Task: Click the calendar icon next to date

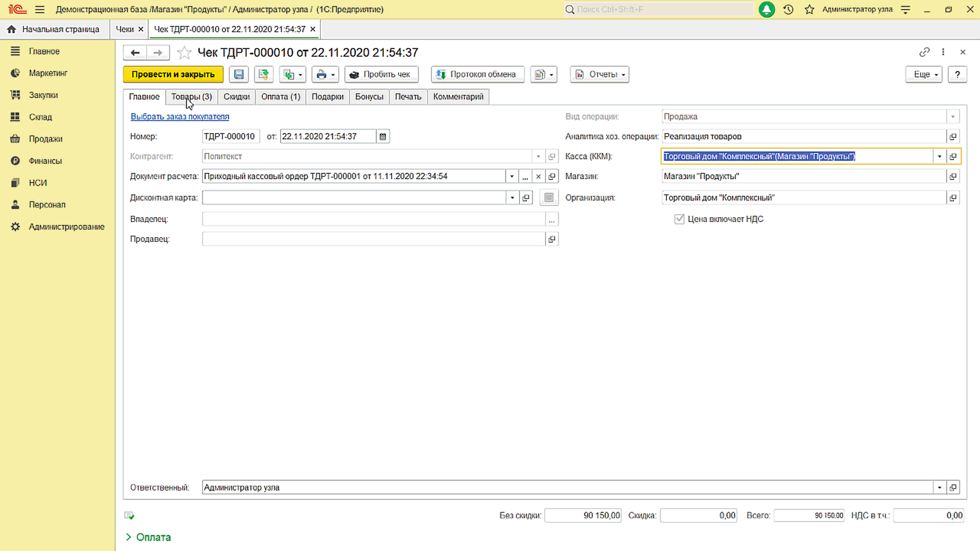Action: (x=383, y=137)
